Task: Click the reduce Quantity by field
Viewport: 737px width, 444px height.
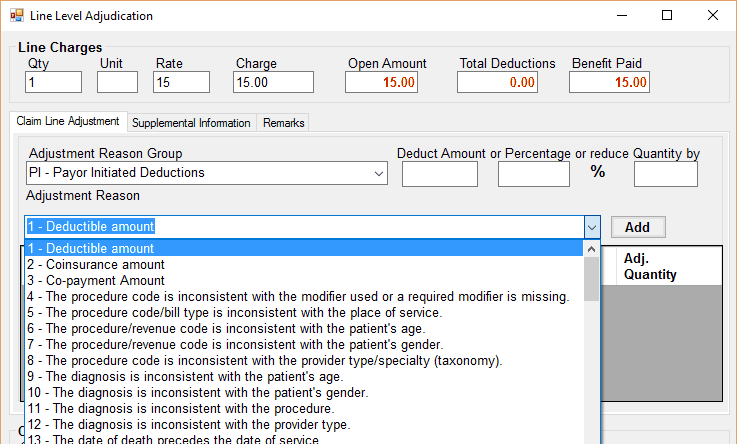Action: click(665, 174)
